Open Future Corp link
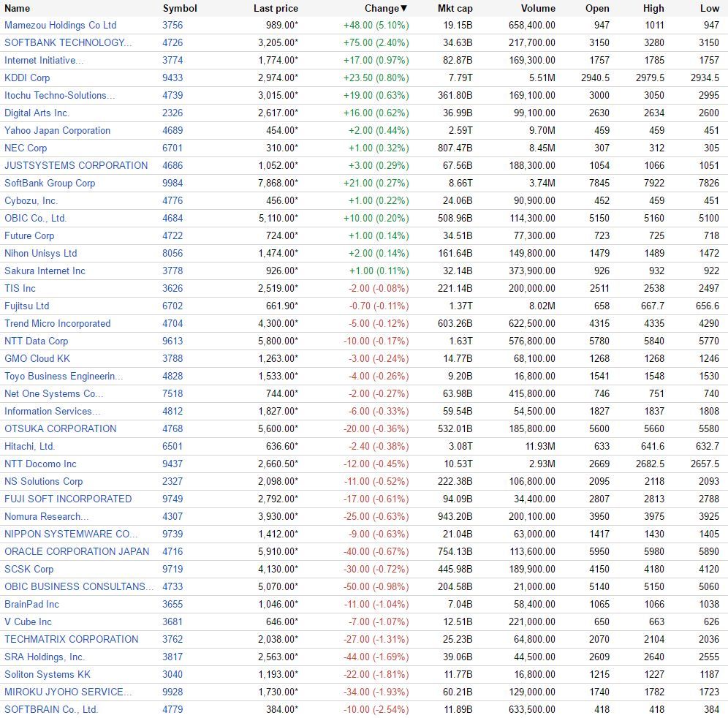The image size is (728, 718). pyautogui.click(x=29, y=236)
